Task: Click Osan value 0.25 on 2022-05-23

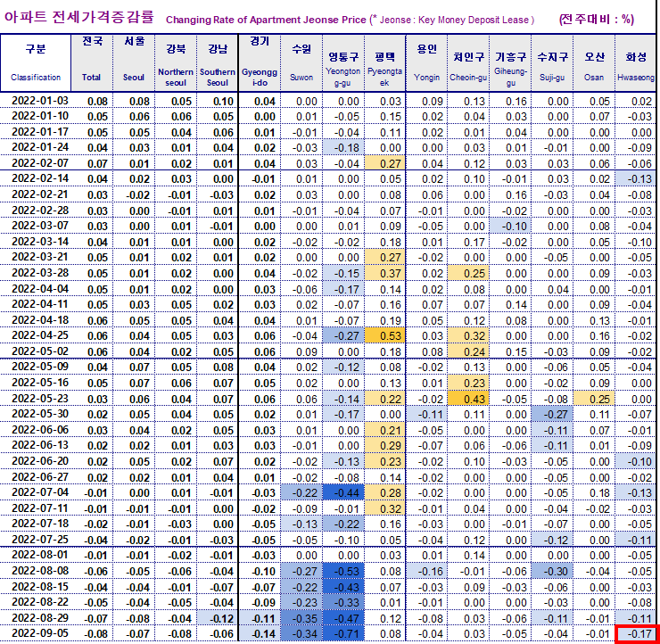Action: pos(594,399)
